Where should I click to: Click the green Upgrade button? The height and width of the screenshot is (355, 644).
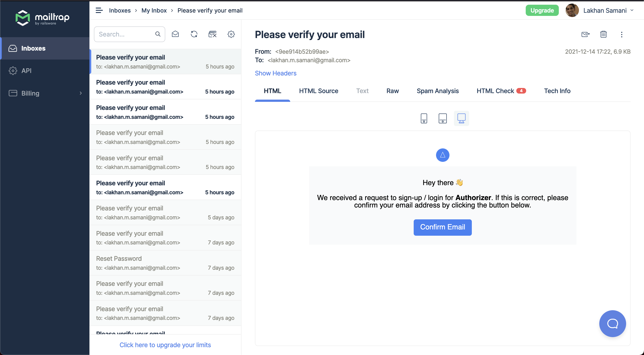coord(542,10)
